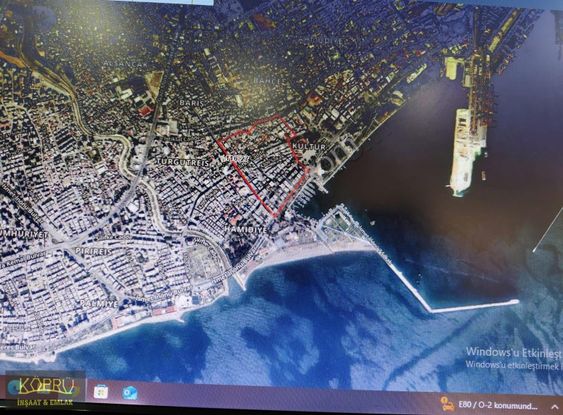
Task: Open the E80 / O-2 traffic widget text
Action: 498,406
